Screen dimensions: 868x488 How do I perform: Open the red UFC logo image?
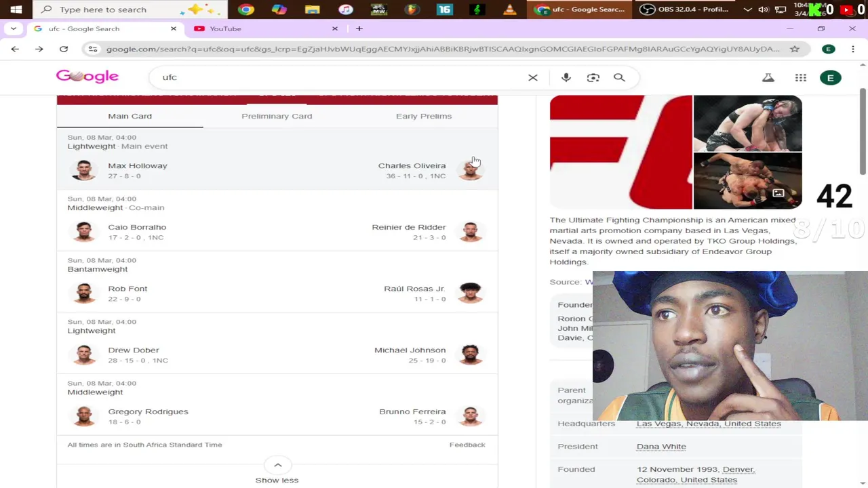pos(620,152)
